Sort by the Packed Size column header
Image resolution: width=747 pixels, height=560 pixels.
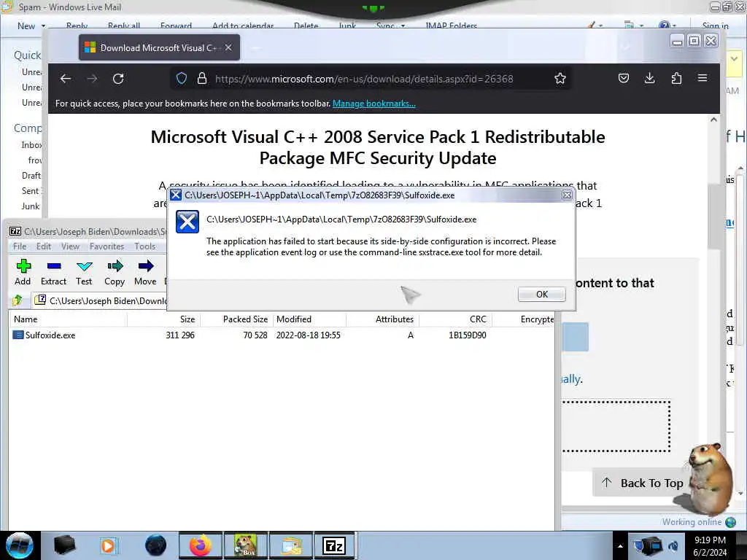coord(237,319)
